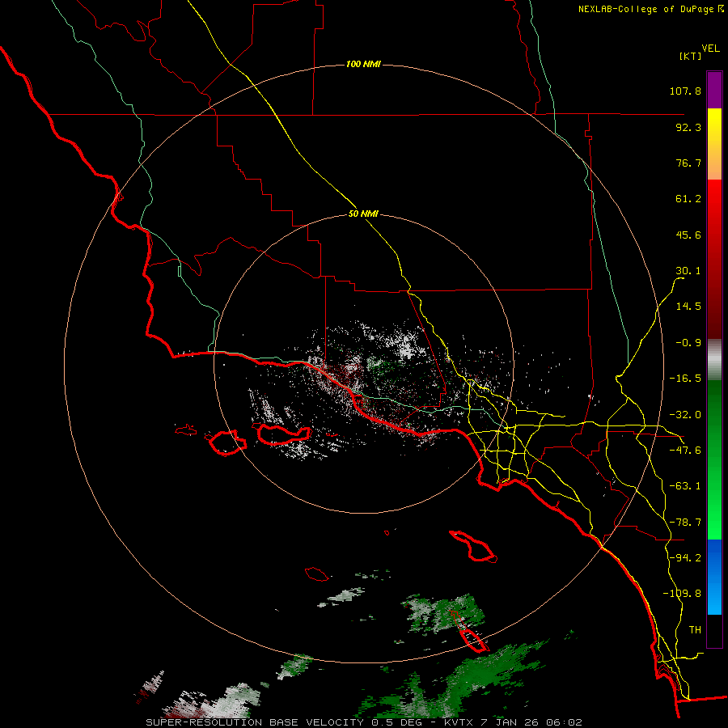Click the TH legend label
The width and height of the screenshot is (728, 728).
pyautogui.click(x=695, y=630)
